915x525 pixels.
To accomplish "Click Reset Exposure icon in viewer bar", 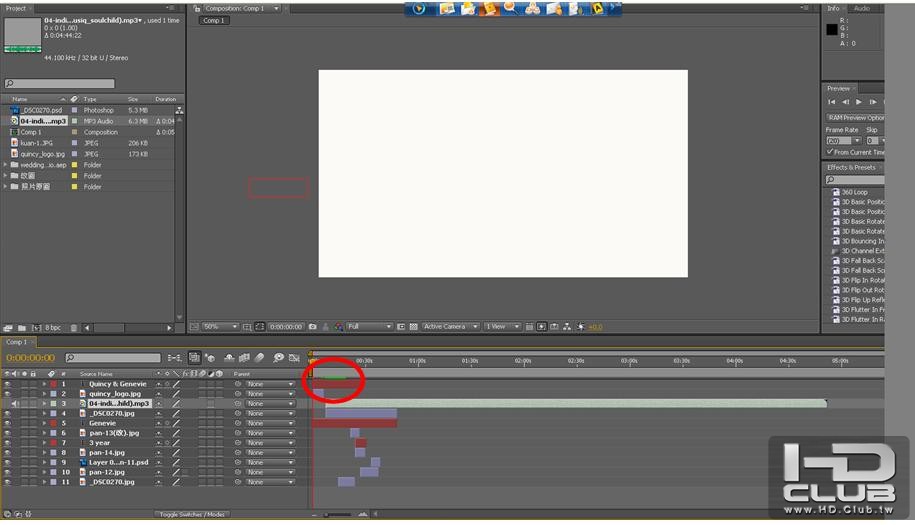I will click(x=581, y=327).
